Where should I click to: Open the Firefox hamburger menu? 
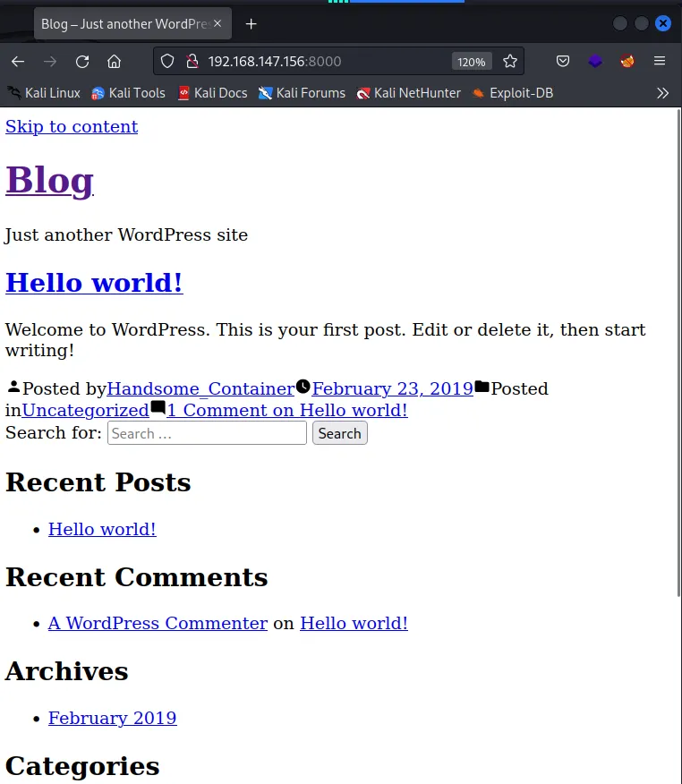660,61
